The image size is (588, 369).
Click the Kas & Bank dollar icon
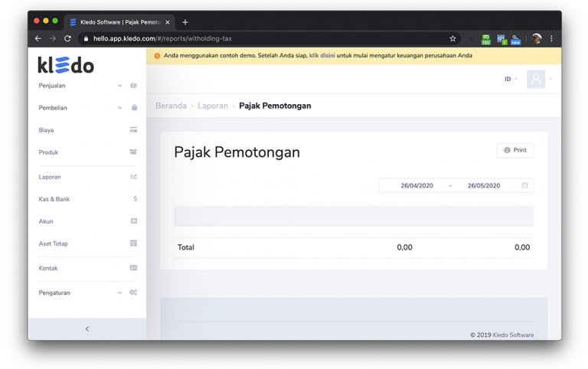tap(135, 199)
